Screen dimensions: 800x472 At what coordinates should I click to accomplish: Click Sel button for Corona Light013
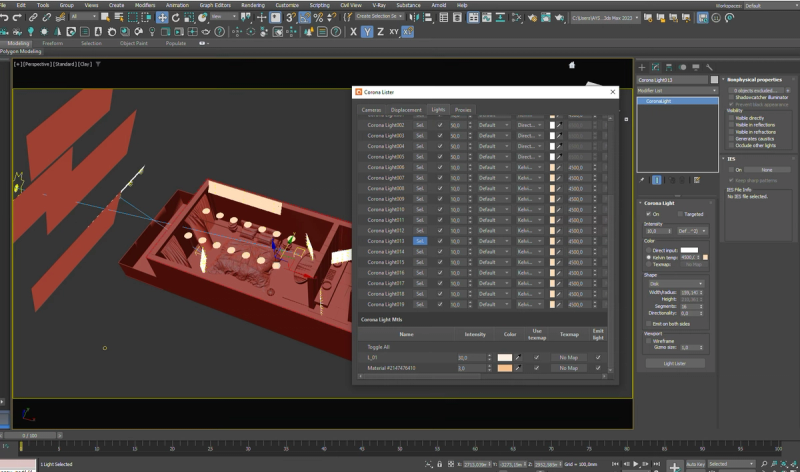click(419, 241)
